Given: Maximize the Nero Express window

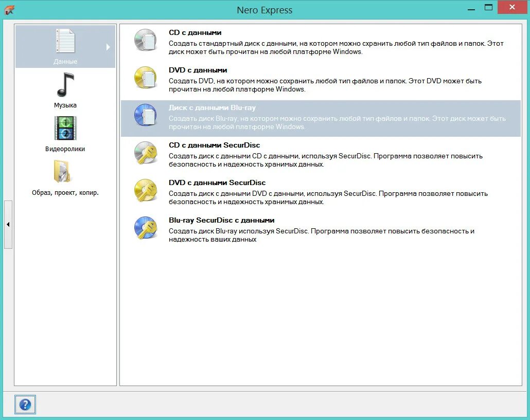Looking at the screenshot, I should tap(488, 7).
